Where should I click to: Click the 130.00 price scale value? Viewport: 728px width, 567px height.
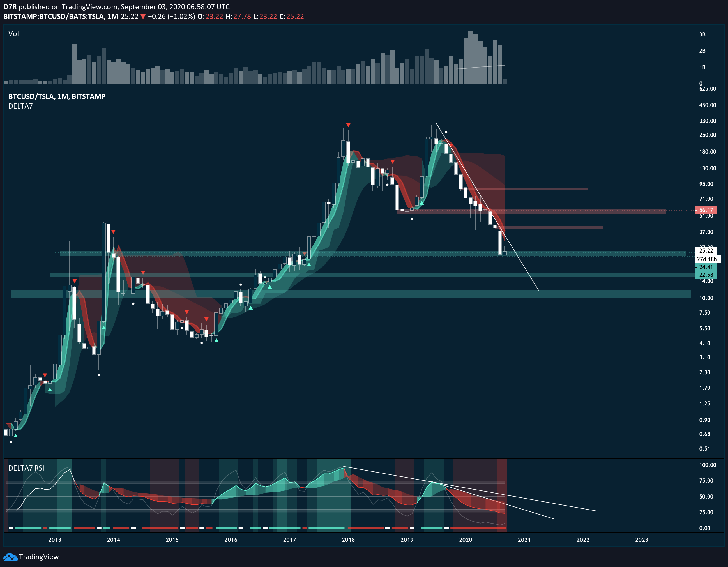(707, 168)
